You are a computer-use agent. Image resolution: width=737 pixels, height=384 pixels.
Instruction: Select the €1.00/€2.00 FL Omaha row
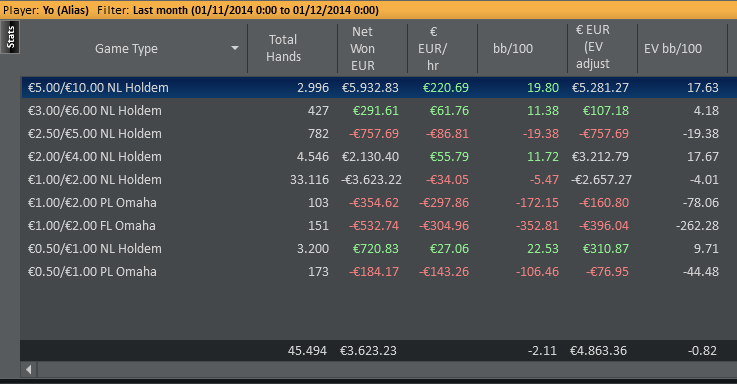[379, 226]
